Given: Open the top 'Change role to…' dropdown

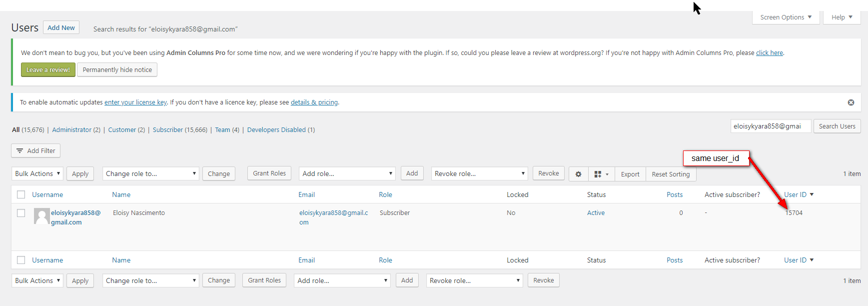Looking at the screenshot, I should pos(150,173).
